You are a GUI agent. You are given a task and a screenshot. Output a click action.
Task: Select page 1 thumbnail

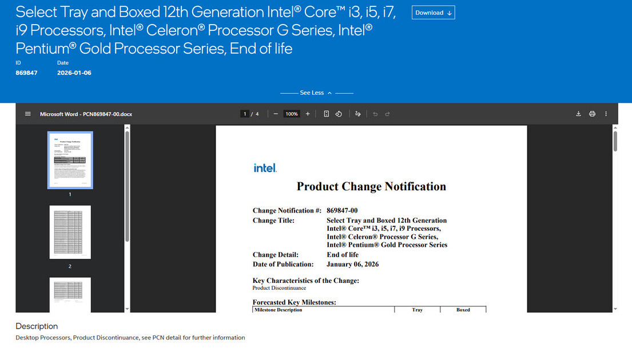[x=70, y=160]
